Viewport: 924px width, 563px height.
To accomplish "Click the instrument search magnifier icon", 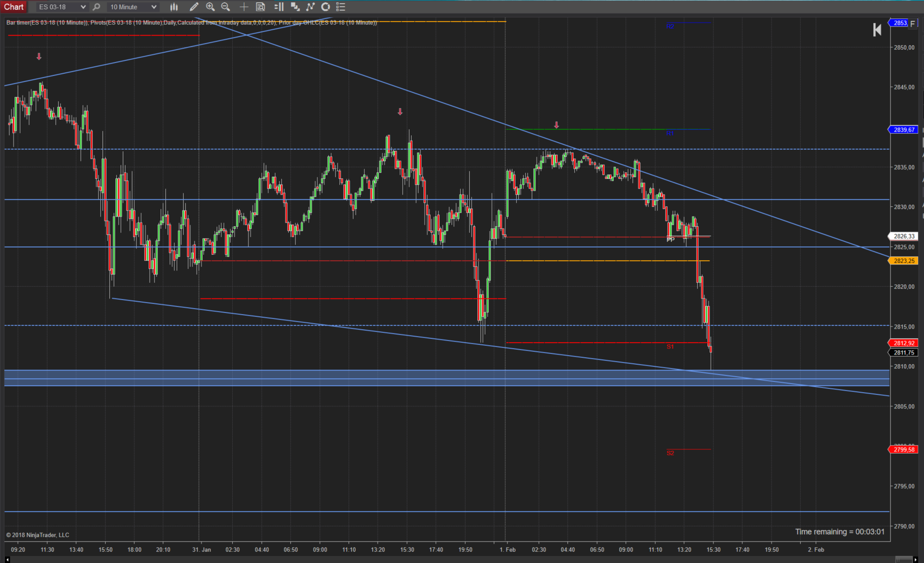I will click(x=96, y=7).
